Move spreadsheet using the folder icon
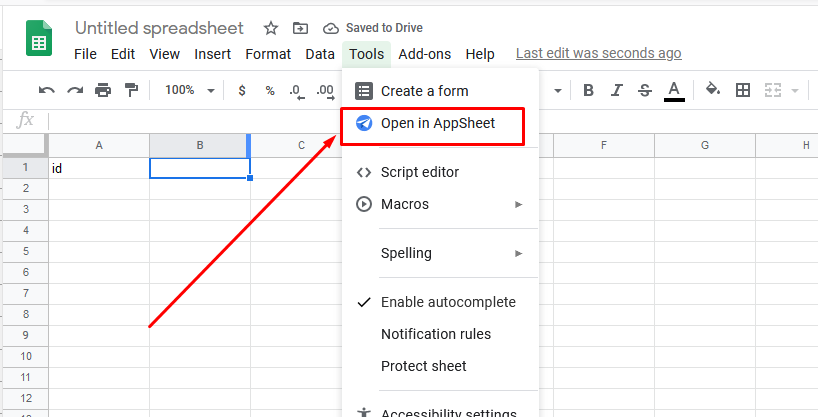The height and width of the screenshot is (417, 818). coord(300,28)
